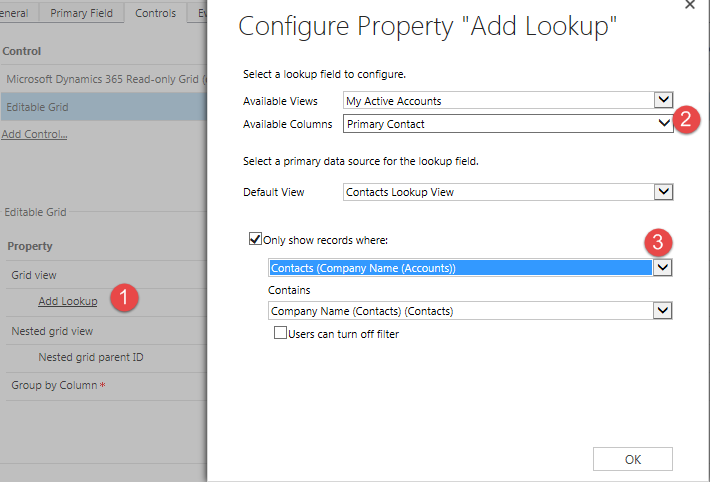Enable Users can turn off filter
This screenshot has height=482, width=710.
pyautogui.click(x=281, y=334)
